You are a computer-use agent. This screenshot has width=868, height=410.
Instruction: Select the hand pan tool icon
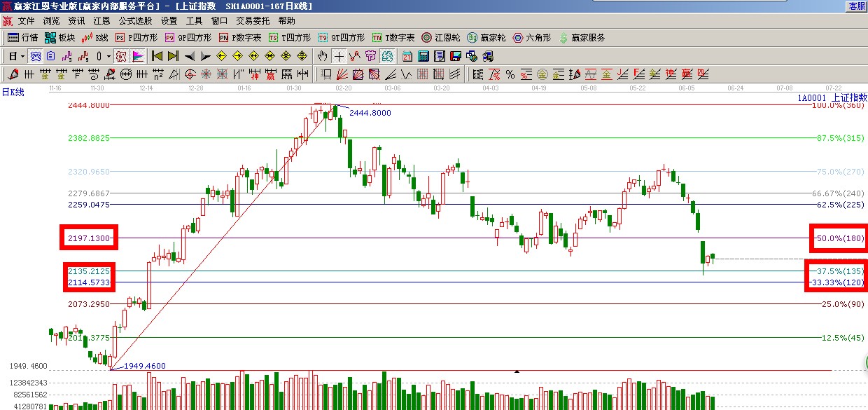pos(323,56)
